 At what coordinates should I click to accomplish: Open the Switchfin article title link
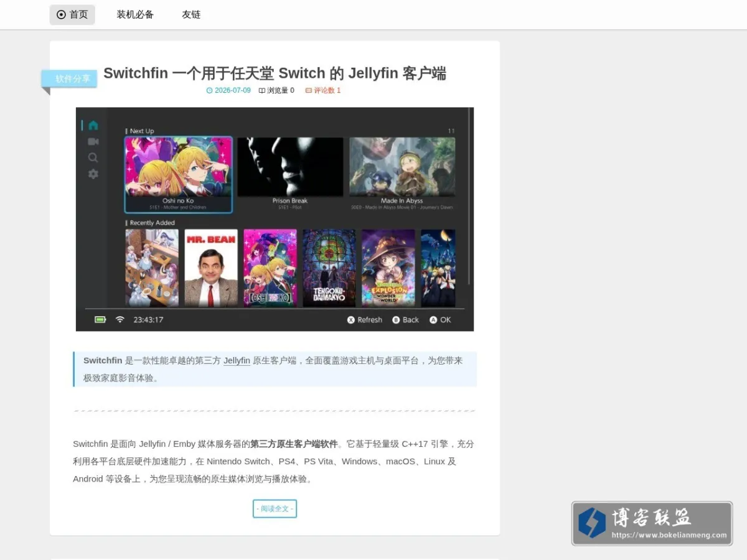(x=275, y=73)
